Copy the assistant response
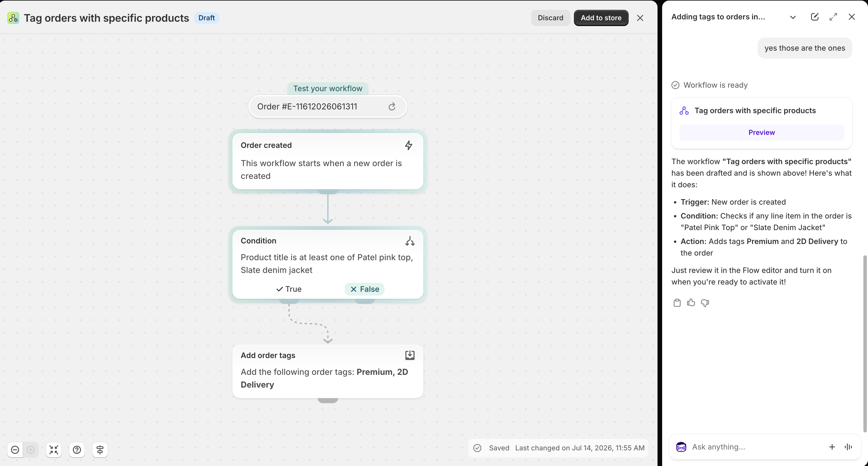Image resolution: width=868 pixels, height=466 pixels. 677,303
